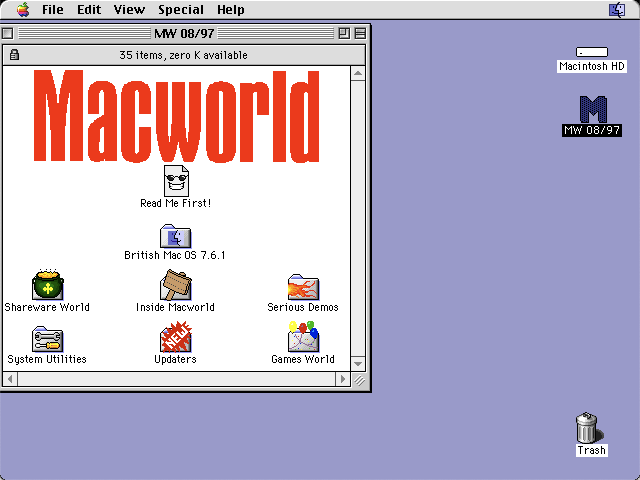
Task: Select the Serious Demos flame folder
Action: 303,287
